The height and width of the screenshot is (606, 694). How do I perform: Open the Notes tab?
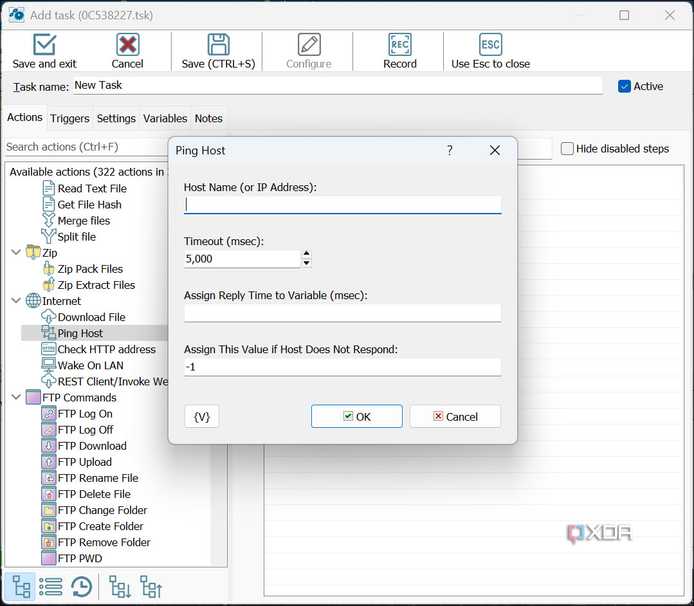[x=208, y=119]
